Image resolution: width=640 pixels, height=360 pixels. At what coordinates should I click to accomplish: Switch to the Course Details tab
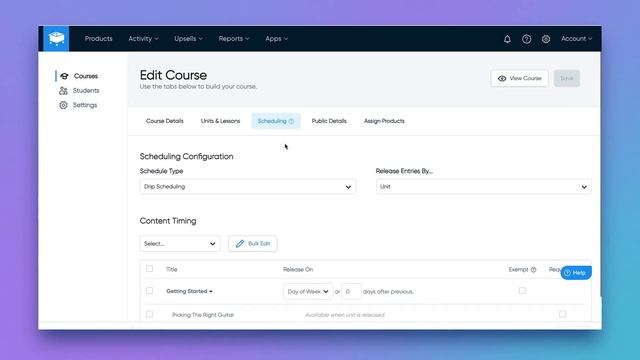click(x=165, y=121)
